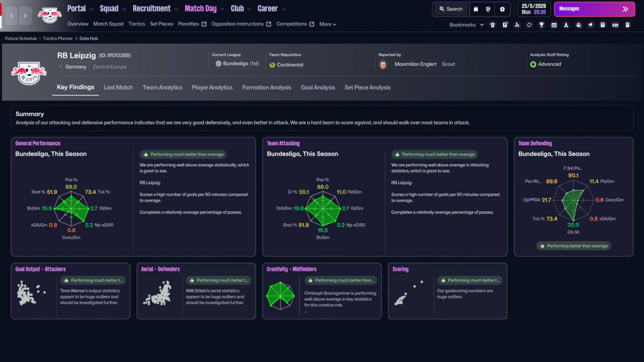Open the bookmark icon next to Search

tap(475, 9)
